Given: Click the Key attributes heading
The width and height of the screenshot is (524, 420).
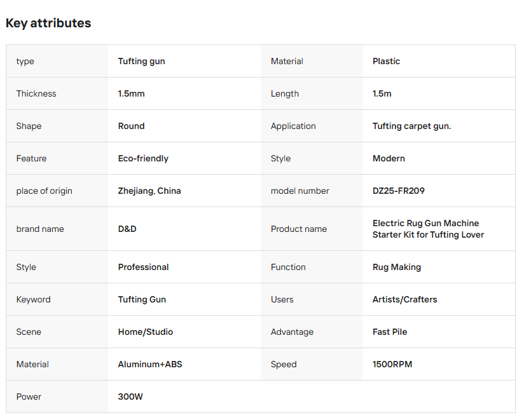Looking at the screenshot, I should coord(48,23).
